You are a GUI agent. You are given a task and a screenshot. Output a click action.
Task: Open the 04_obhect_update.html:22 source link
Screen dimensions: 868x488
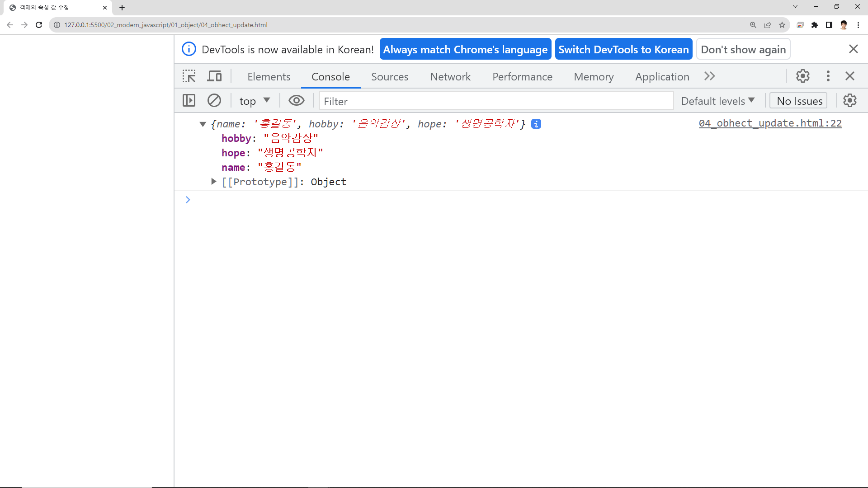(x=770, y=123)
